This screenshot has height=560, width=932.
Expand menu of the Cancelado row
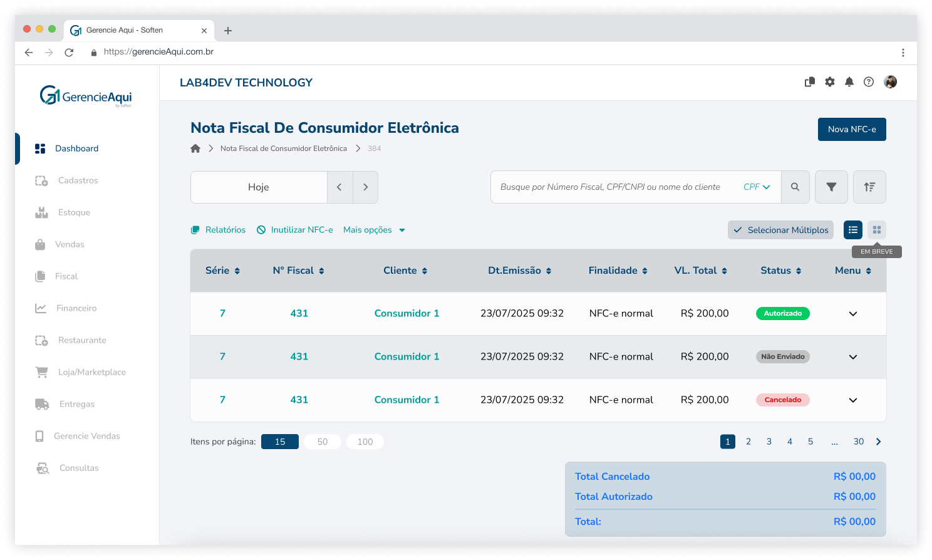853,400
